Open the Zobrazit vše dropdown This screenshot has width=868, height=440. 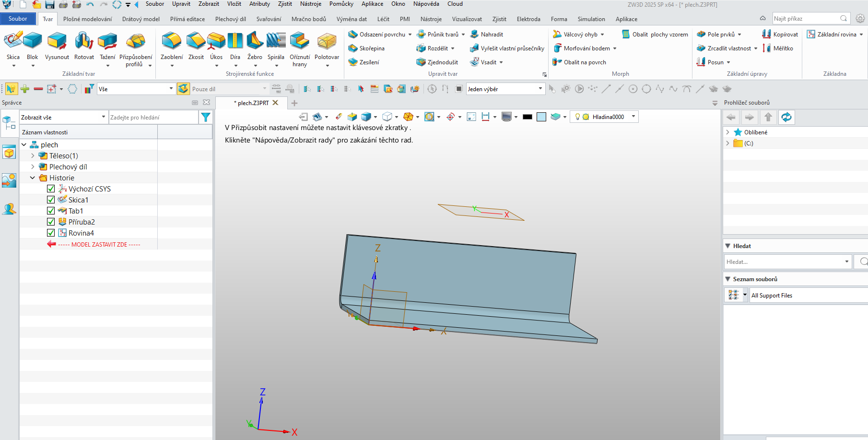pyautogui.click(x=63, y=117)
